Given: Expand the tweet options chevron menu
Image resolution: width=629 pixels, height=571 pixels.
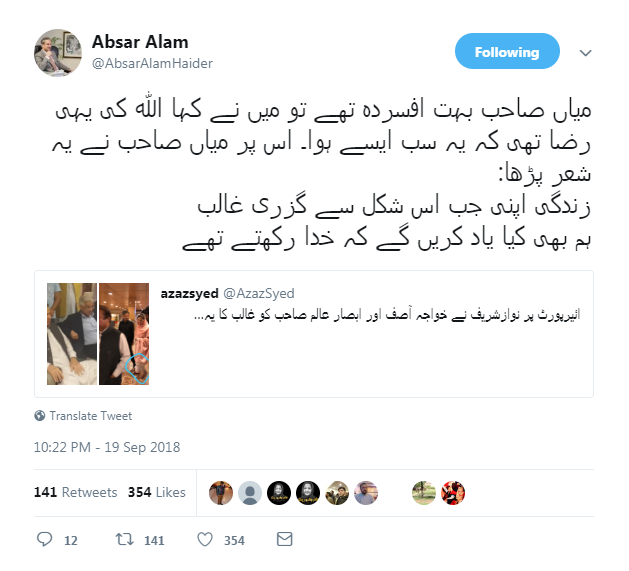Looking at the screenshot, I should pos(586,53).
